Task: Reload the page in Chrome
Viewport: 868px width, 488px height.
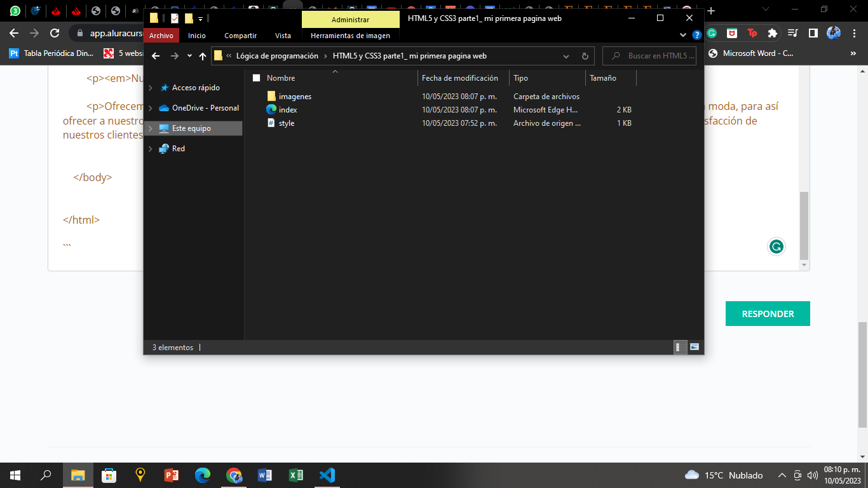Action: pyautogui.click(x=55, y=33)
